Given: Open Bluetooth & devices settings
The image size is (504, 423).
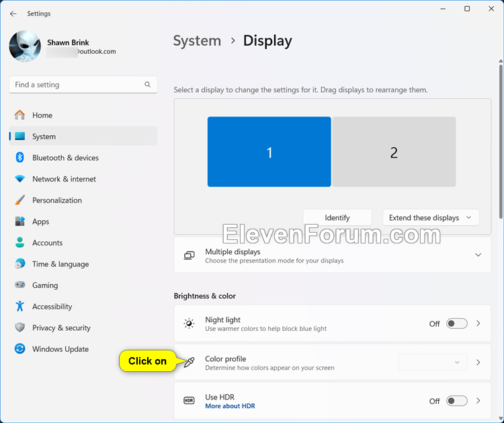Looking at the screenshot, I should click(x=83, y=157).
